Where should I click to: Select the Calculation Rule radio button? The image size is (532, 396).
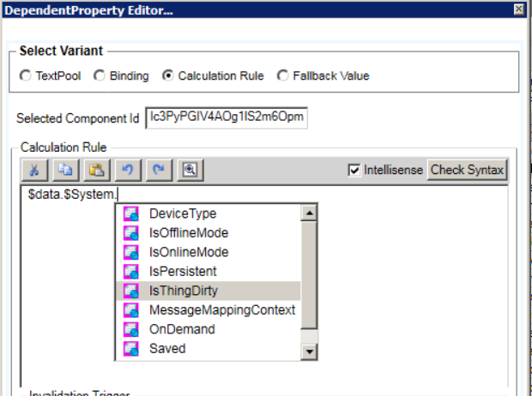point(168,75)
